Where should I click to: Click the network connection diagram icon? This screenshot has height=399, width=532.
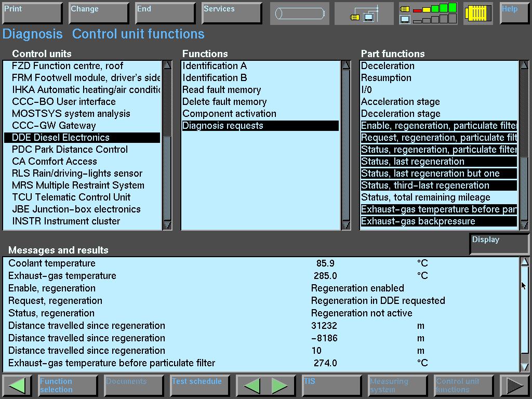(x=364, y=14)
